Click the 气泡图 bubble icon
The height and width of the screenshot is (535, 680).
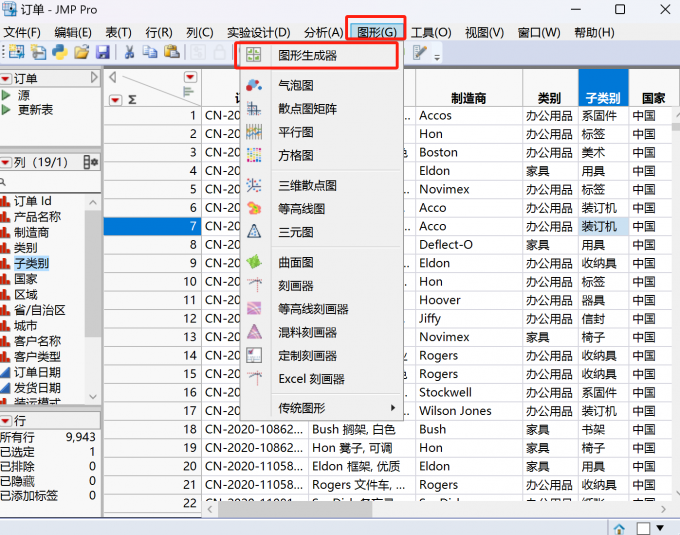coord(254,85)
